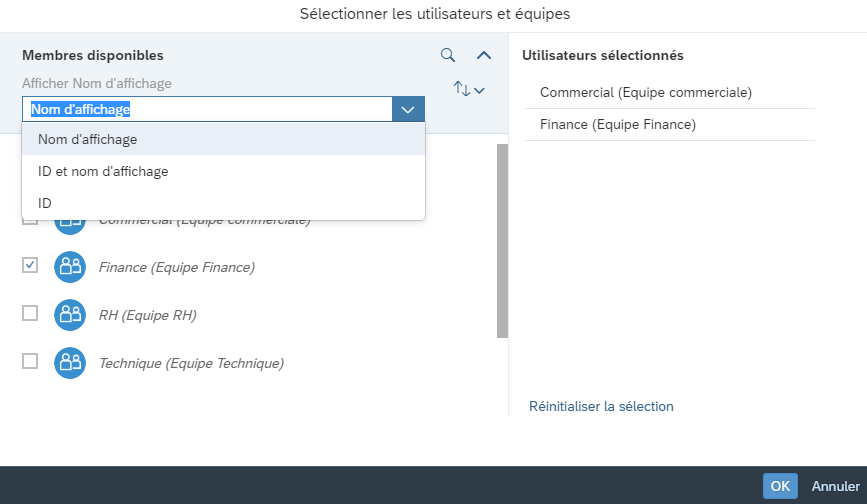Image resolution: width=867 pixels, height=504 pixels.
Task: Click the Nom d'affichage combo input field
Action: tap(207, 109)
